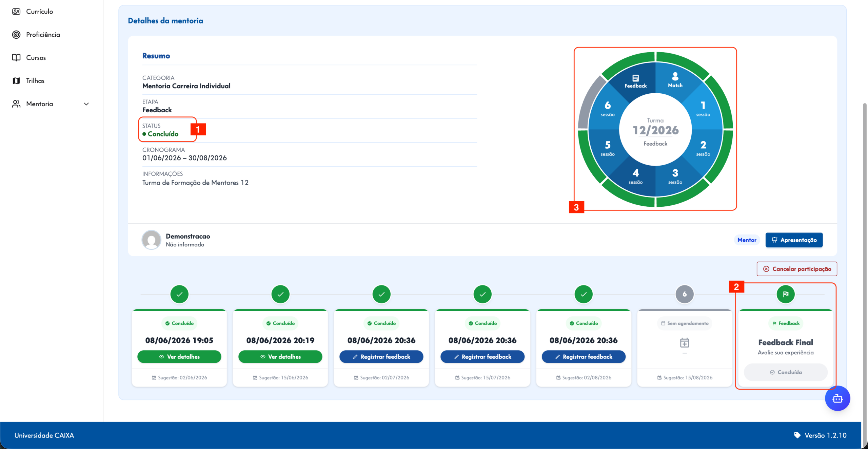The image size is (868, 449).
Task: Select the Proficiência target icon
Action: tap(16, 35)
